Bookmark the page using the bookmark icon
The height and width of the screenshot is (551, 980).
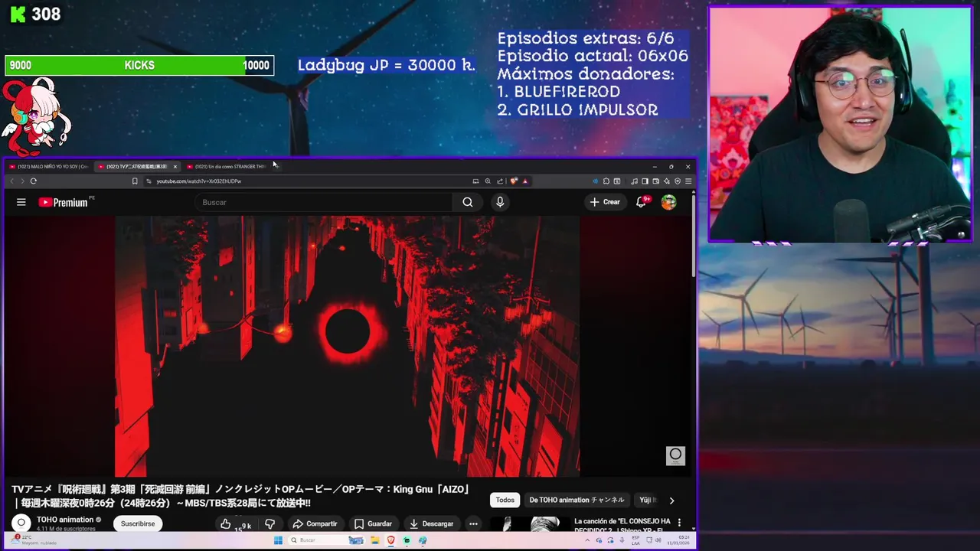tap(135, 181)
